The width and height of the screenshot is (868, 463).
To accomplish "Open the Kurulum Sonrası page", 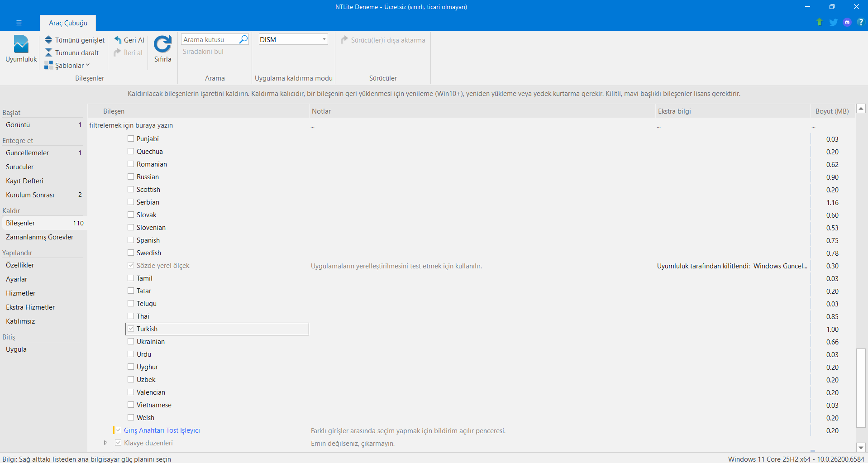I will pyautogui.click(x=43, y=195).
